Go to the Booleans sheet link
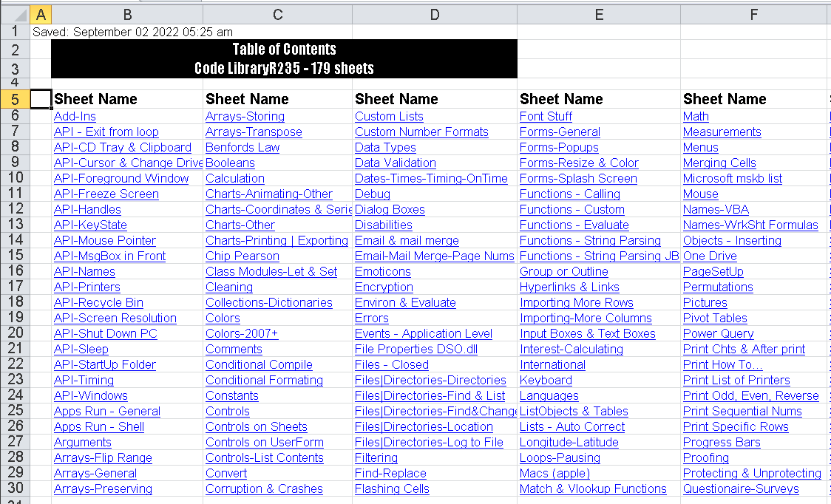This screenshot has width=831, height=504. (x=230, y=163)
